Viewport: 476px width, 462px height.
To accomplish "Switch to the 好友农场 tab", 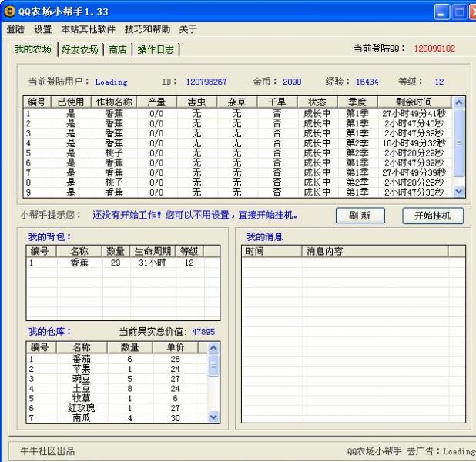I will 80,49.
